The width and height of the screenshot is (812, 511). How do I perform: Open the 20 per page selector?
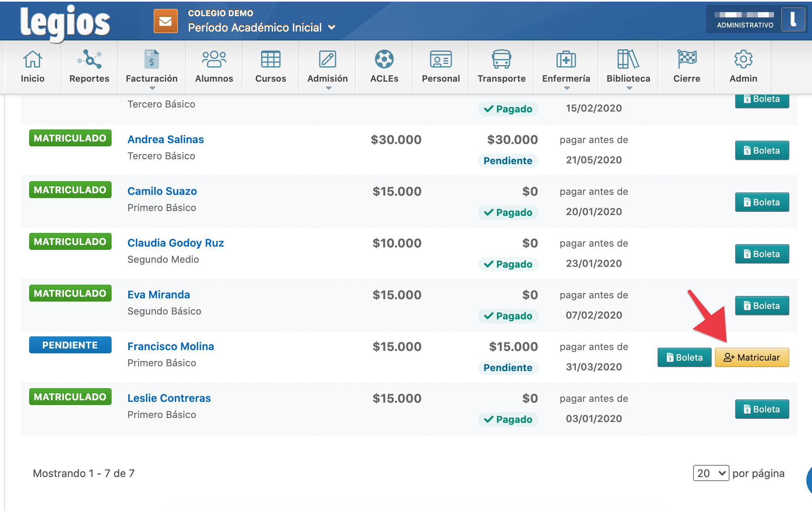tap(711, 473)
